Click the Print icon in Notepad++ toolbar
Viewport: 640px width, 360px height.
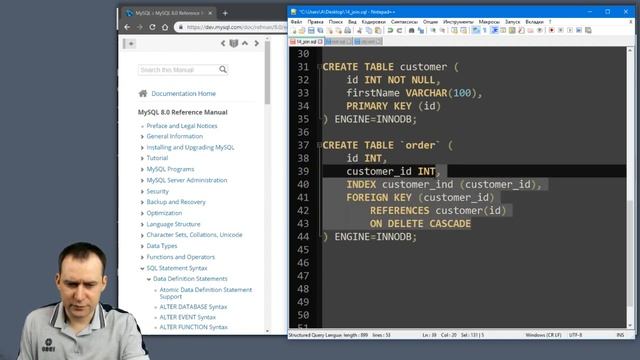coord(347,30)
